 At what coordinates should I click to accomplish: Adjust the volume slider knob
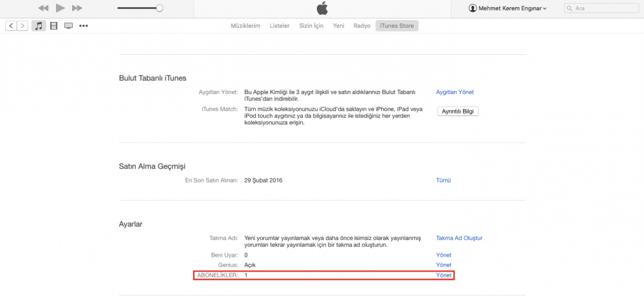click(160, 8)
